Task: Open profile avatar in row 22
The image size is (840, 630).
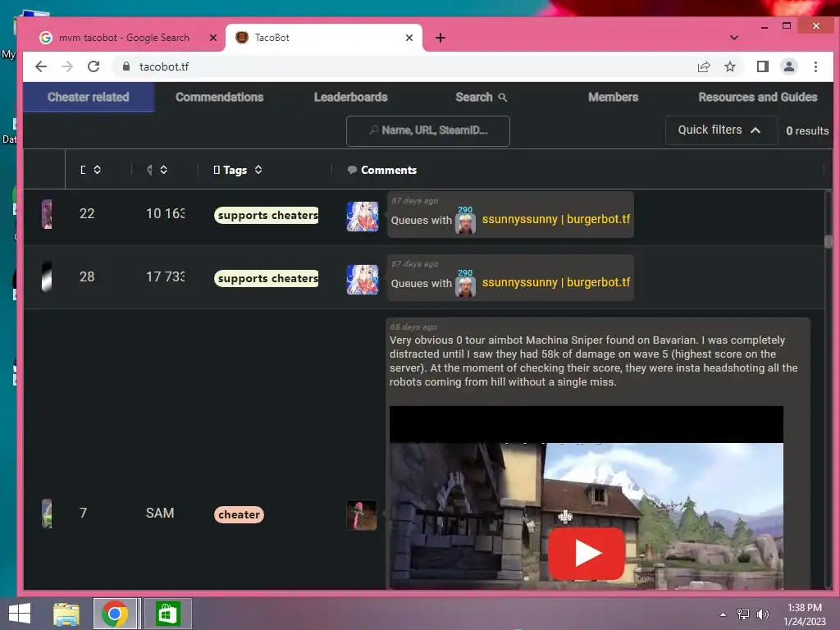Action: coord(47,214)
